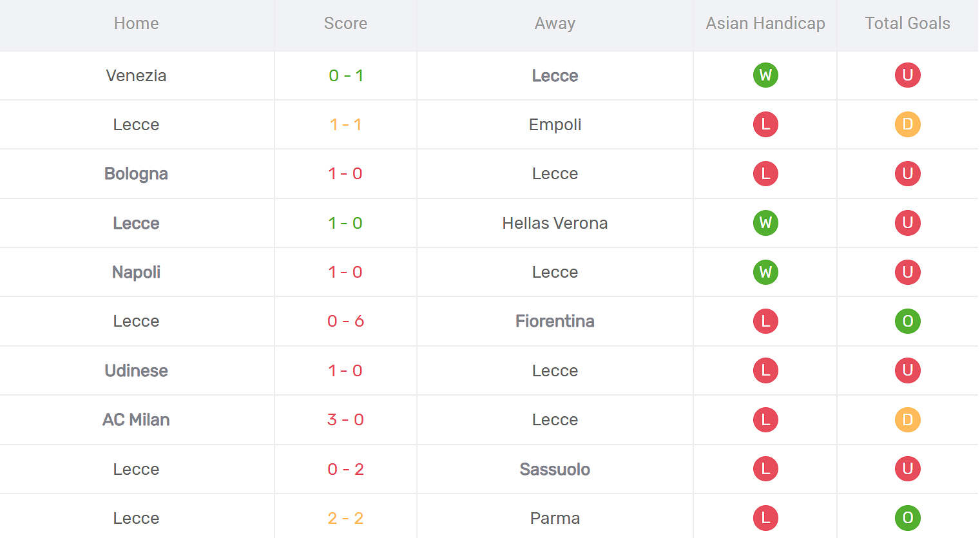Click the Score column header
980x538 pixels.
click(x=345, y=23)
